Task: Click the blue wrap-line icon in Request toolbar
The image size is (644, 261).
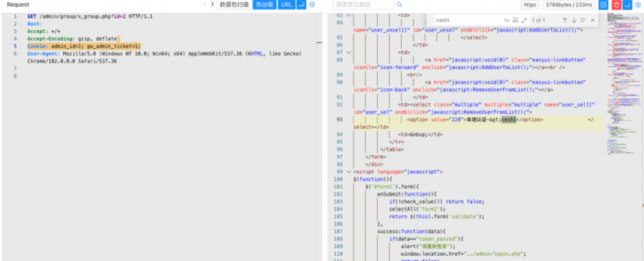Action: pos(302,5)
